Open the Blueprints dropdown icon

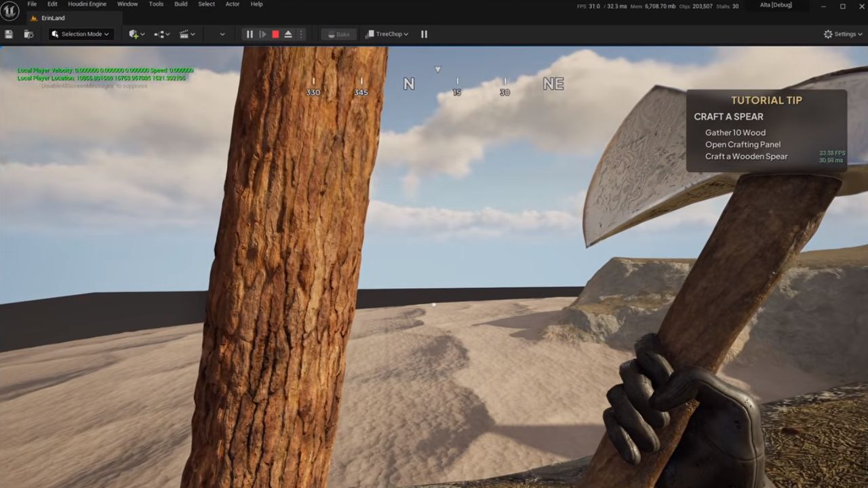point(161,34)
